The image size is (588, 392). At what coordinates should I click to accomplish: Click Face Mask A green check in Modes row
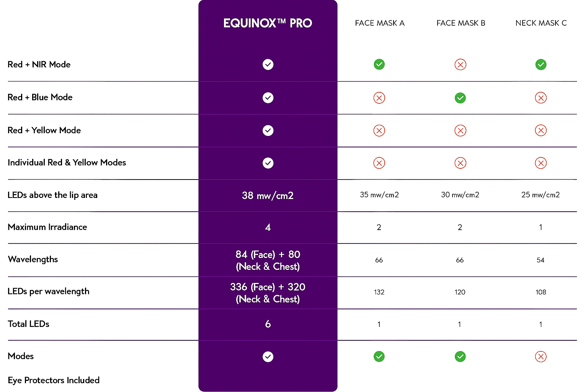click(x=379, y=357)
